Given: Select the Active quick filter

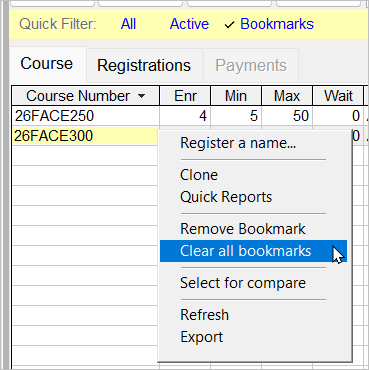Looking at the screenshot, I should (189, 24).
